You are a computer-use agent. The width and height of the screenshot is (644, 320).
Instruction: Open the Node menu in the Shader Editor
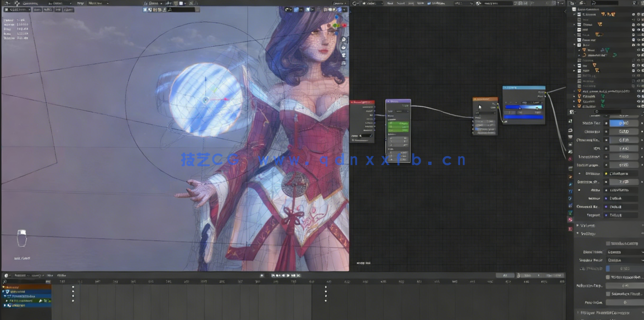[421, 3]
